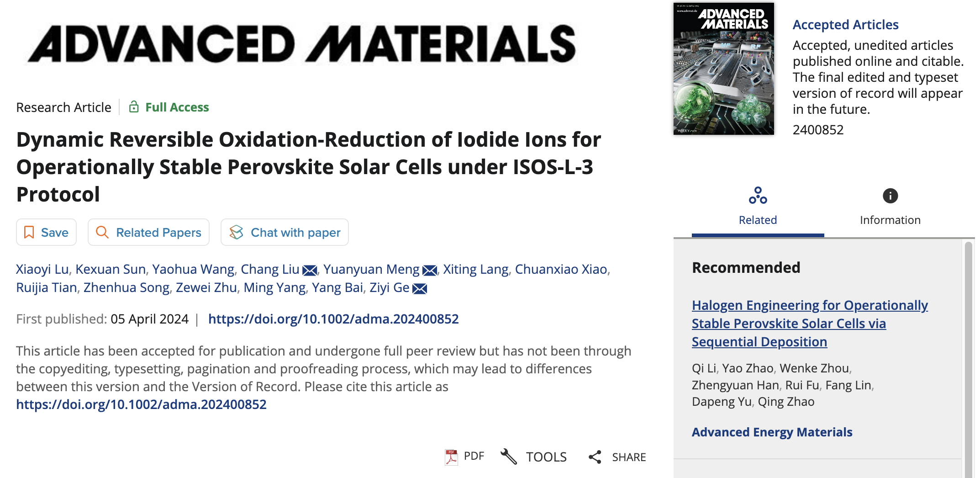Screen dimensions: 980x478
Task: Click the Recommended panel scrollbar
Action: (x=968, y=359)
